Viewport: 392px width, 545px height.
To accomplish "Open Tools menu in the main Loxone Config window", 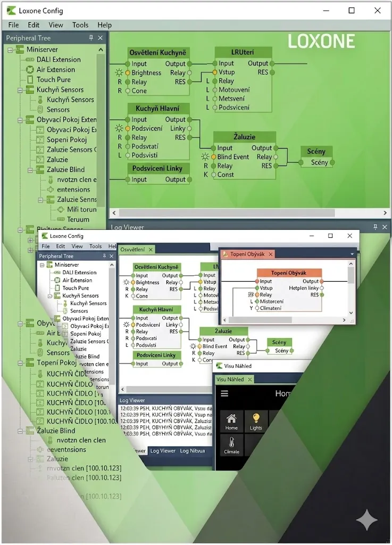I will (x=80, y=25).
